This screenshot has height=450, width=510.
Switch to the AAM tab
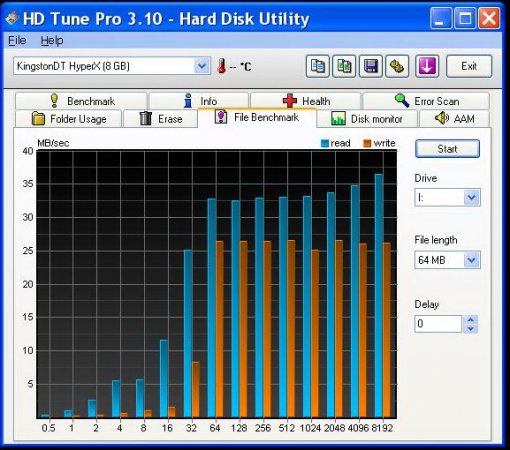click(x=454, y=119)
